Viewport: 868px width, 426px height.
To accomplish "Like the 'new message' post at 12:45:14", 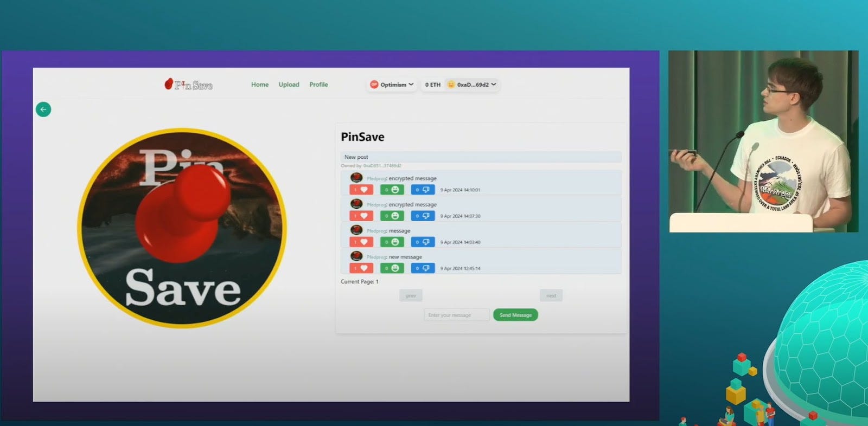I will click(x=361, y=268).
